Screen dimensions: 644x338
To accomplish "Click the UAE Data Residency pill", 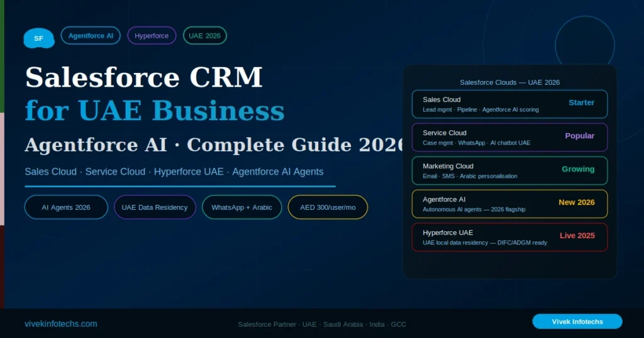I will 155,207.
